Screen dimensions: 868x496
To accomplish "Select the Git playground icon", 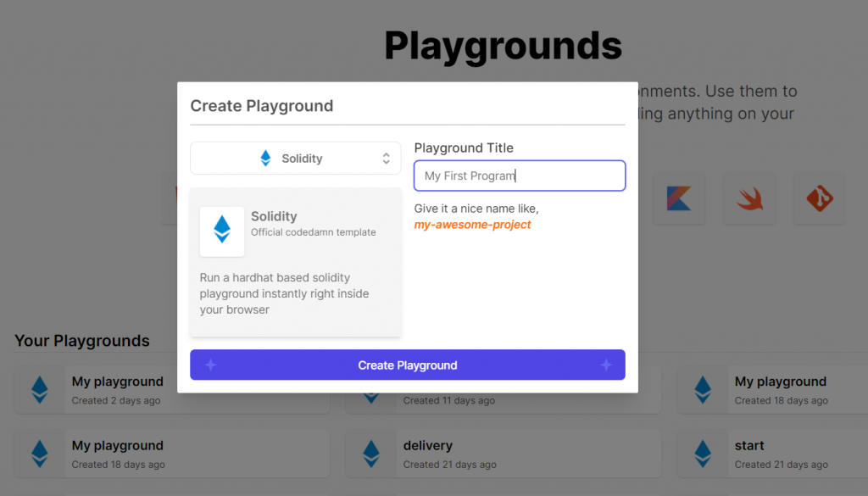I will pyautogui.click(x=819, y=198).
